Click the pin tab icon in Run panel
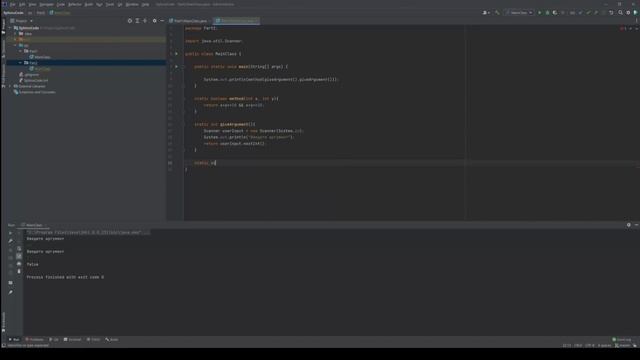This screenshot has width=640, height=360. point(10,292)
